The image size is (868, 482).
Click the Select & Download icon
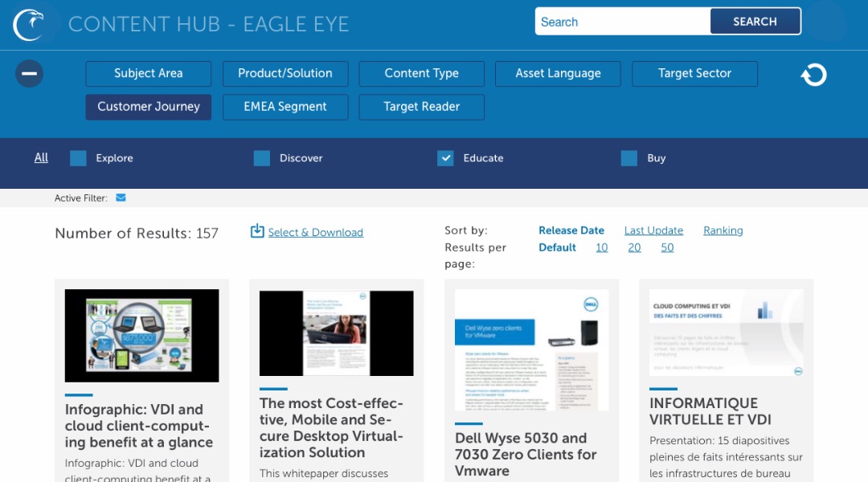point(257,231)
